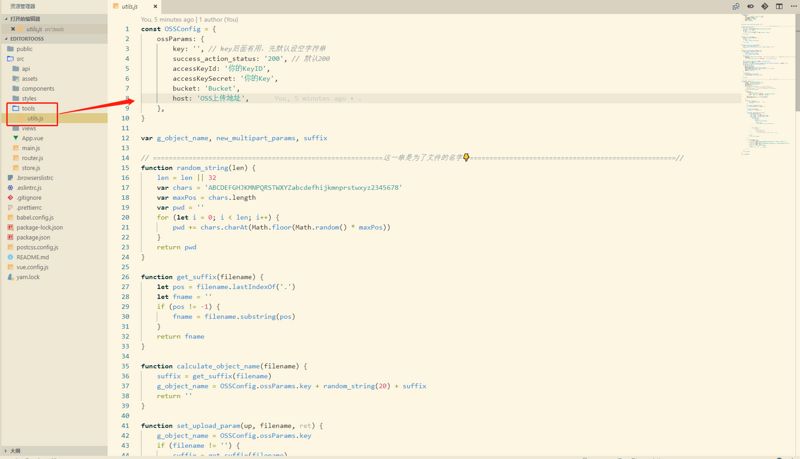Click the OSSConfig identifier on line 1

tap(183, 29)
